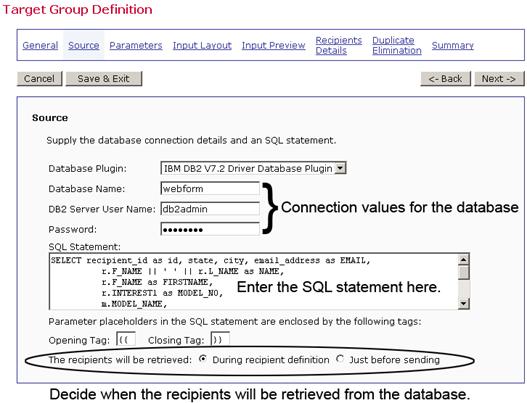Viewport: 527px width, 403px height.
Task: Open Recipients Details link
Action: tap(338, 45)
